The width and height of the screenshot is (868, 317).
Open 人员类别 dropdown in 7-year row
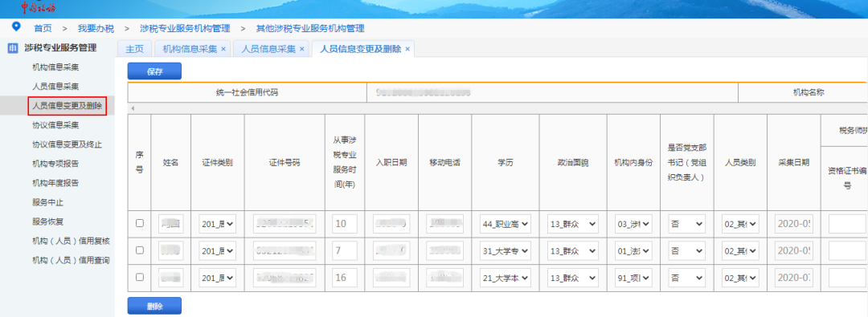[741, 251]
